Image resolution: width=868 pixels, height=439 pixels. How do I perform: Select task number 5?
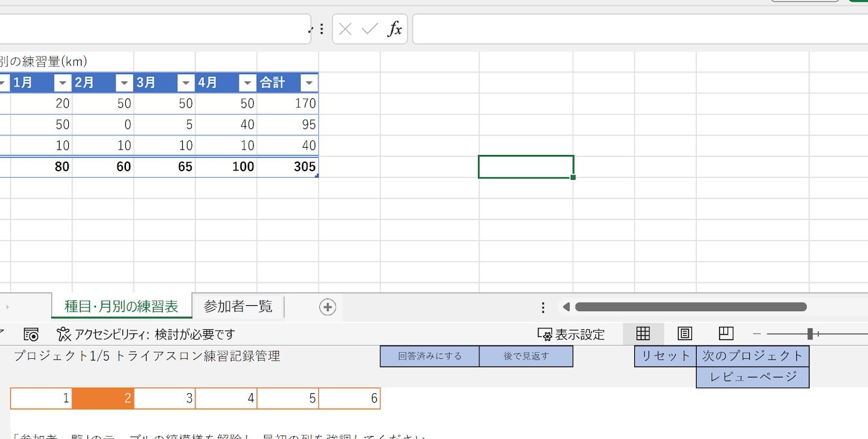coord(288,399)
